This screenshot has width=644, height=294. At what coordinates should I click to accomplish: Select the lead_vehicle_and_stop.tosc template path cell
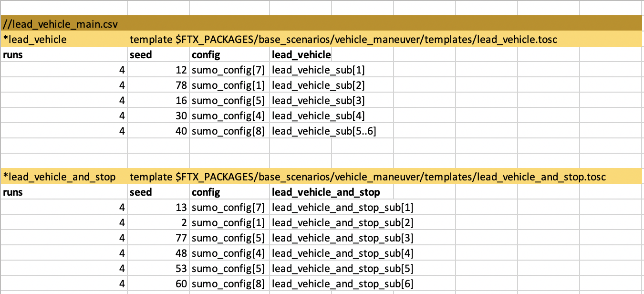pyautogui.click(x=367, y=177)
